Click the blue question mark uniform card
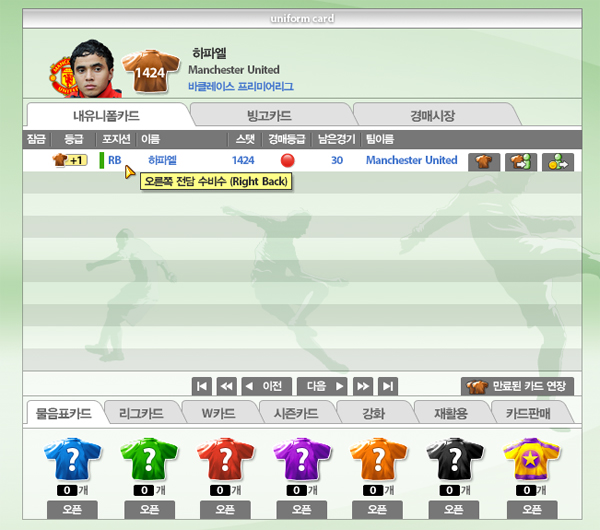 pyautogui.click(x=73, y=459)
